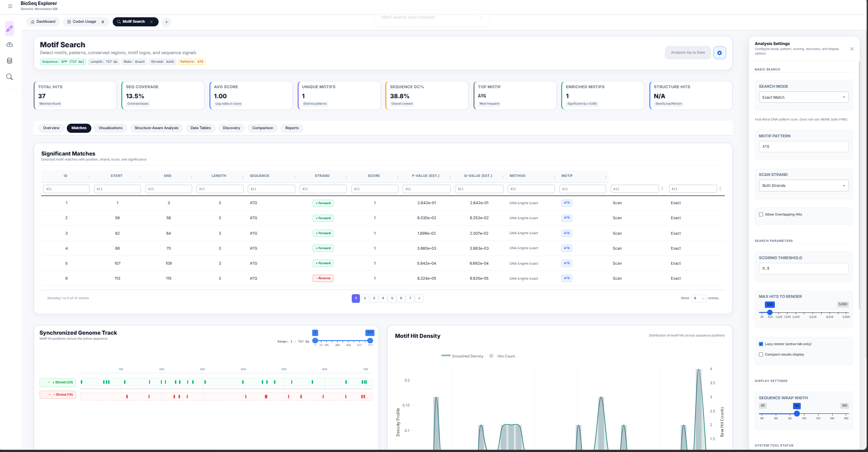Dismiss the scan finished notification
This screenshot has height=452, width=868.
point(481,17)
